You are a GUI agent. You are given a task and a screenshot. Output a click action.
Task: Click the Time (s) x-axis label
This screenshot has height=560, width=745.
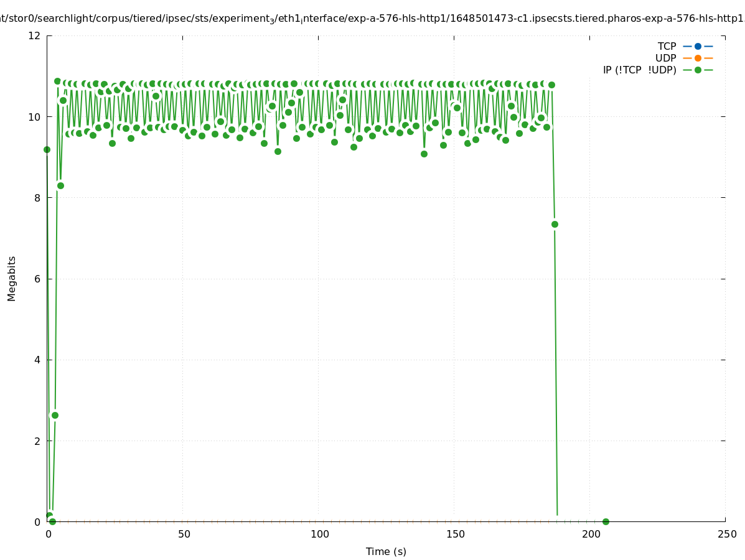point(386,551)
